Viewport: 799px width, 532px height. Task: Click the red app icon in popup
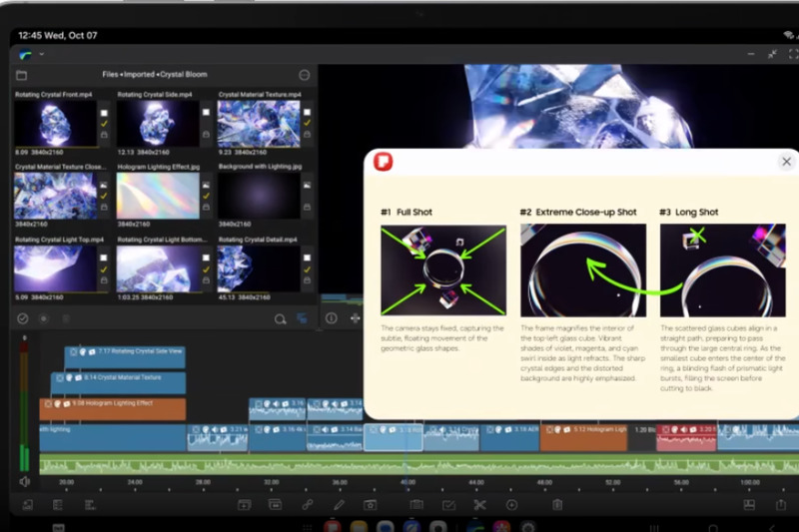tap(384, 162)
